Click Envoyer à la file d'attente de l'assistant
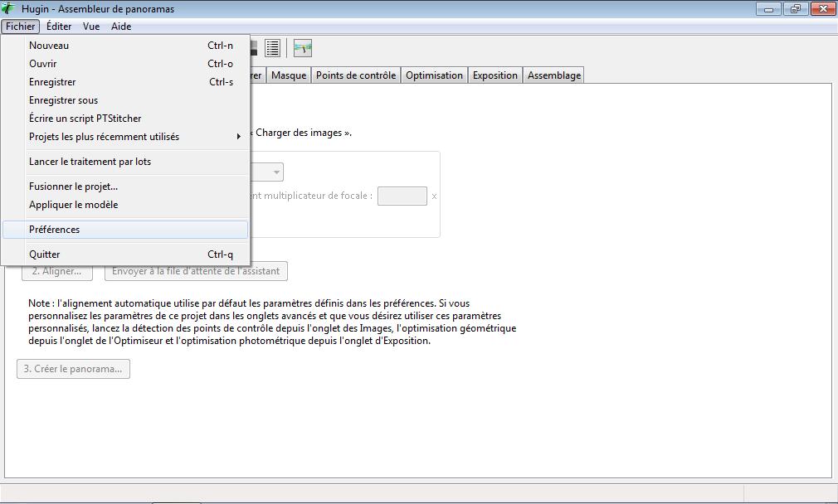 [196, 271]
